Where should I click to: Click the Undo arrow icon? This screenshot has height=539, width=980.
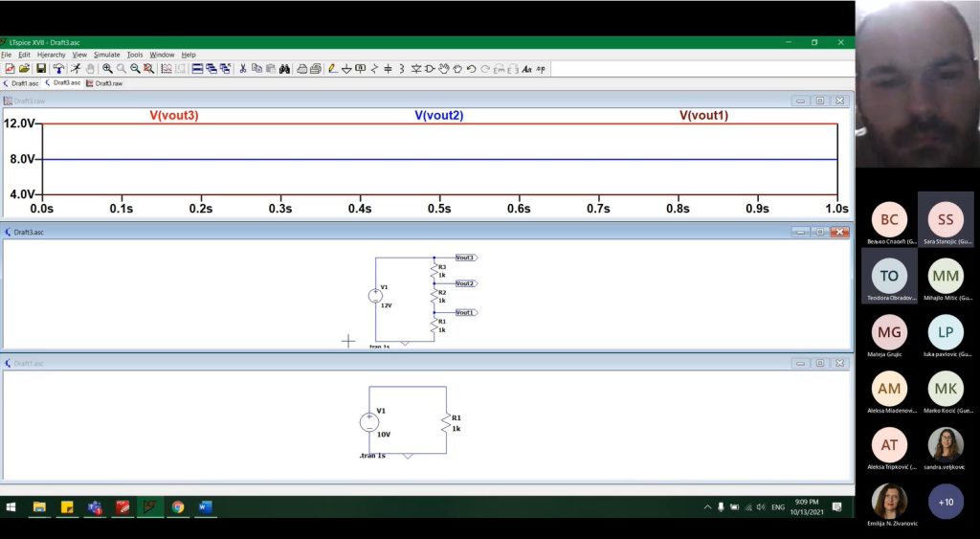(x=471, y=69)
